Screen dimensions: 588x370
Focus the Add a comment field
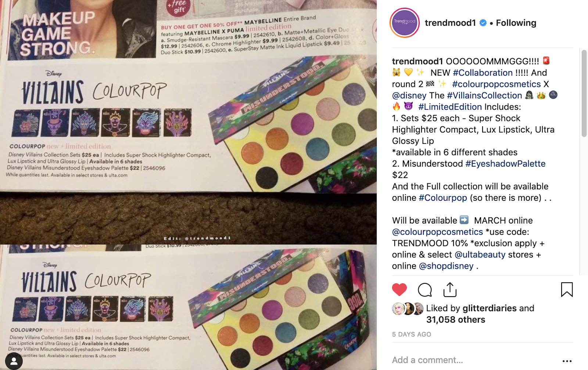(474, 360)
